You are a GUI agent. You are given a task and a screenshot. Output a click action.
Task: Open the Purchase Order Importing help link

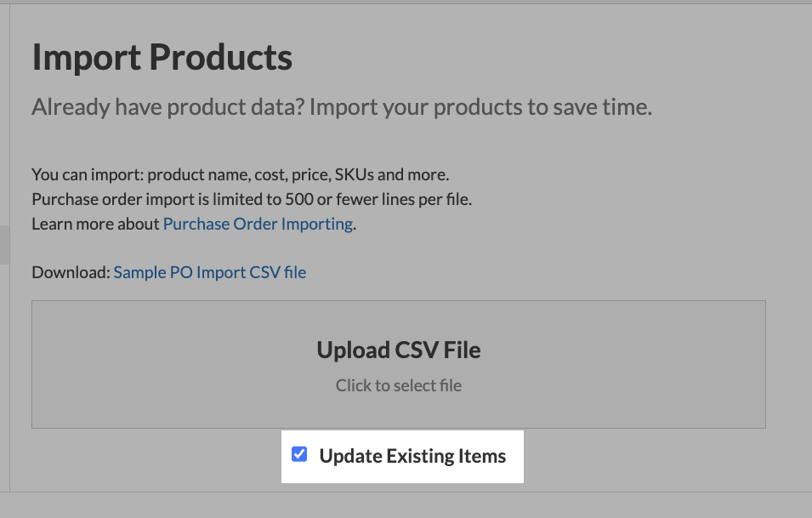tap(257, 223)
